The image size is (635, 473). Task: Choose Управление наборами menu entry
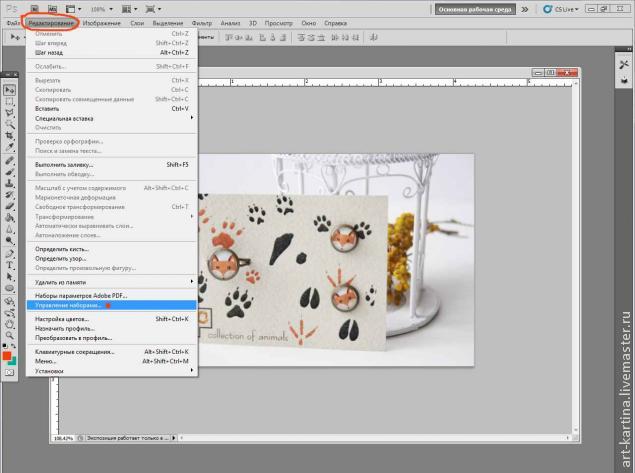coord(111,305)
